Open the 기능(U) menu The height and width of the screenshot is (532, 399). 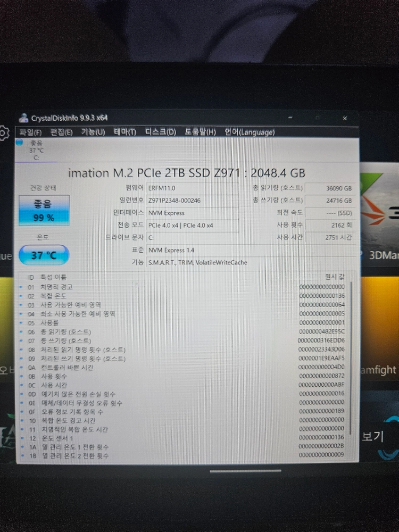click(93, 132)
